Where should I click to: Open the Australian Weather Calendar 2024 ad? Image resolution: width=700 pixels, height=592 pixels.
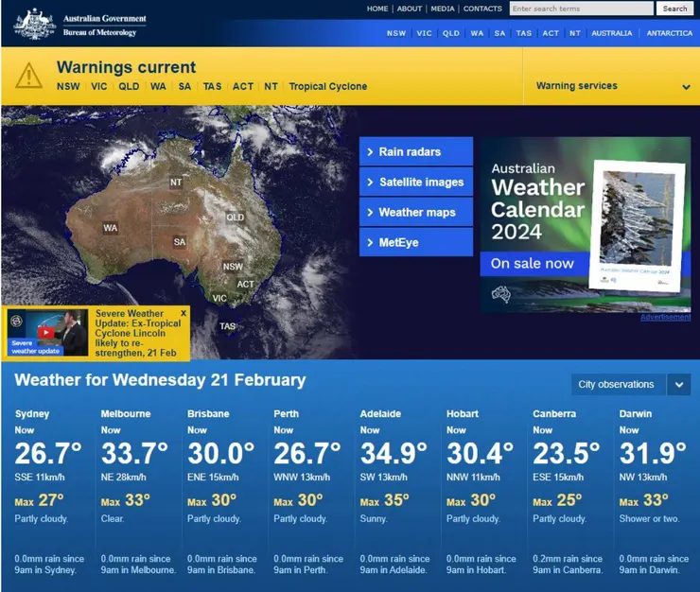[586, 224]
